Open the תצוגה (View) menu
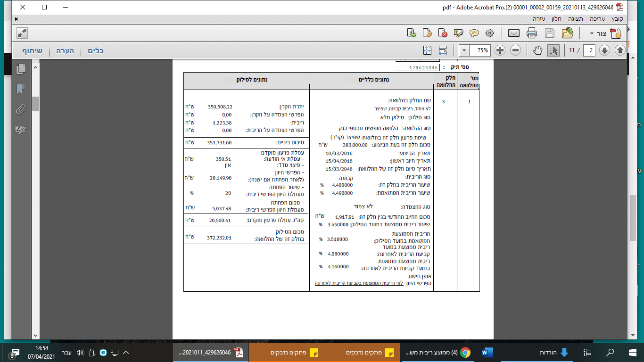 coord(576,19)
